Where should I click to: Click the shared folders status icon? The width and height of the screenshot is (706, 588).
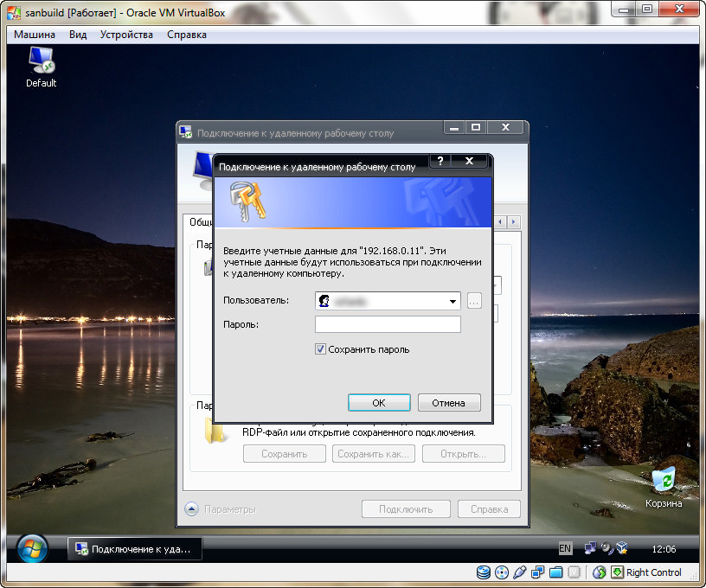[556, 572]
